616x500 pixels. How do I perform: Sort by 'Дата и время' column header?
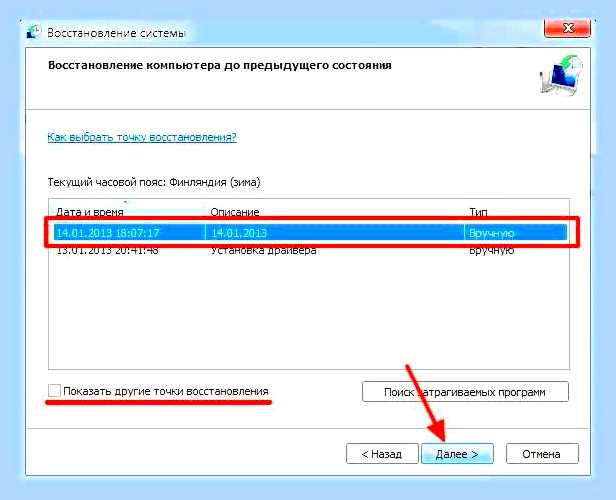[x=90, y=212]
